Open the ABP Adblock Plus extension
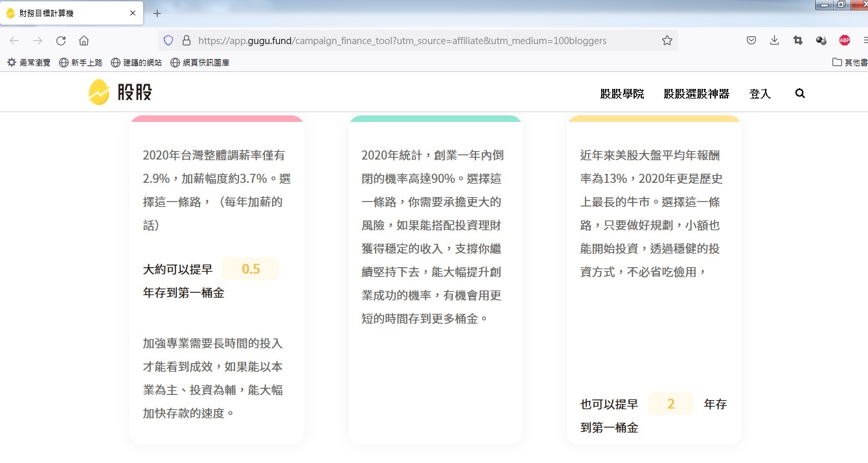Image resolution: width=868 pixels, height=463 pixels. click(845, 40)
